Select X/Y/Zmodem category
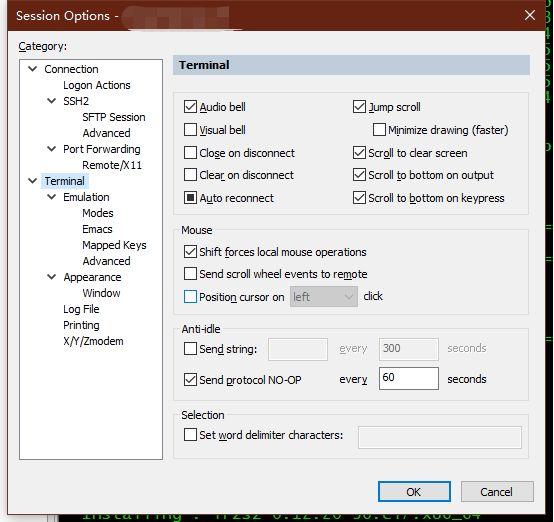Screen dimensions: 554x522 [x=93, y=341]
